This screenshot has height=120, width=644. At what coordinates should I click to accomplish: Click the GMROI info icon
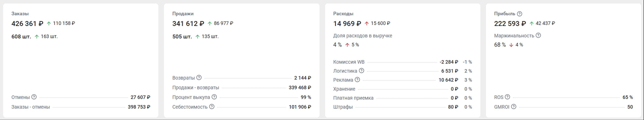(x=514, y=107)
